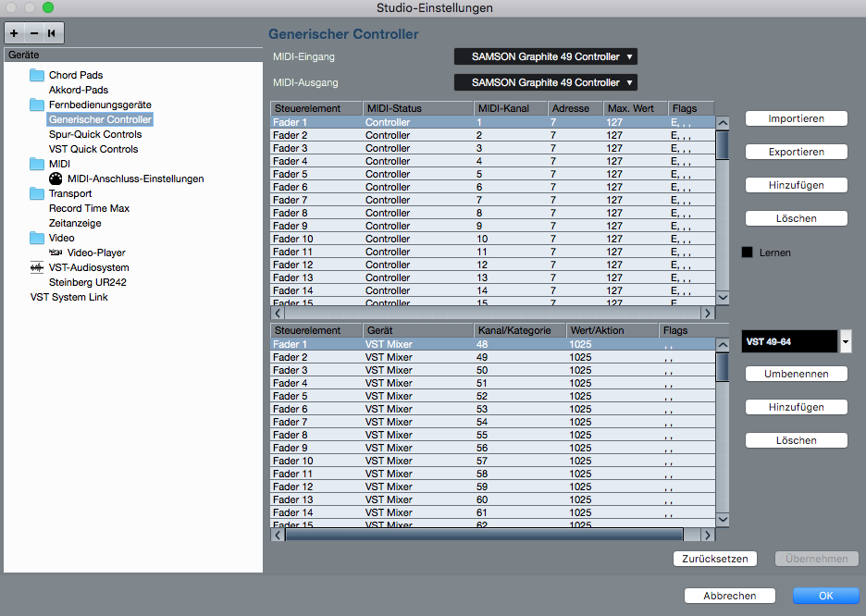Open the MIDI-Eingang device dropdown
866x616 pixels.
[546, 56]
